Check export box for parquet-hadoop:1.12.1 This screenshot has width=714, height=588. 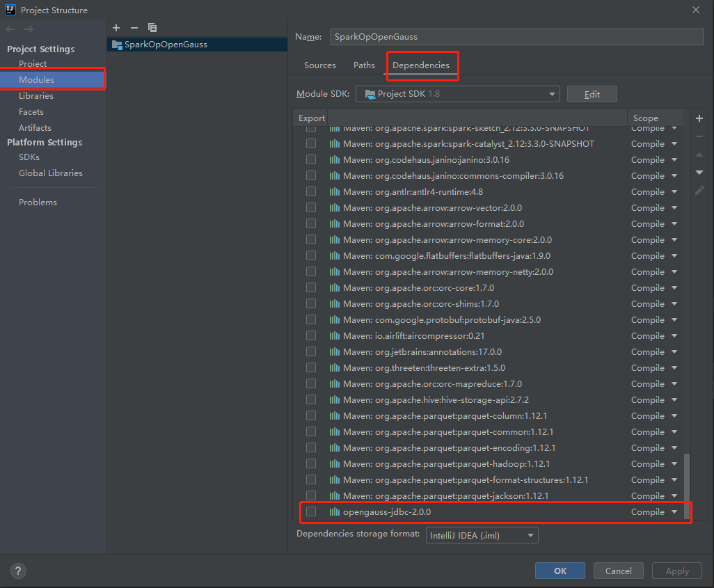[x=311, y=463]
